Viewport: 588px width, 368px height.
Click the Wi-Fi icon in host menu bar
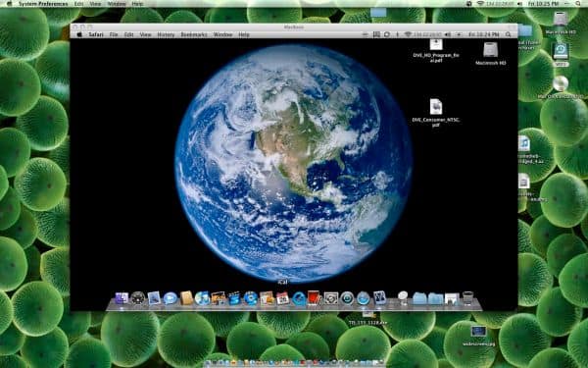[480, 4]
